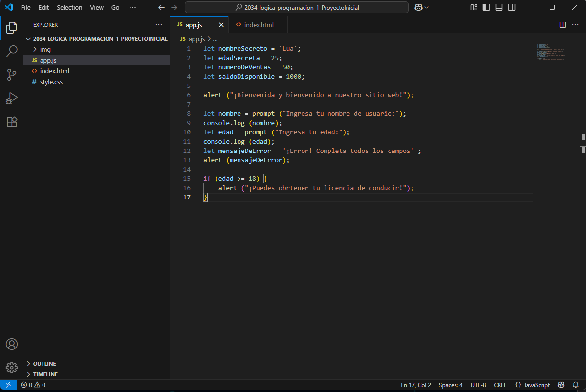This screenshot has width=586, height=392.
Task: Go back with the left arrow
Action: pos(161,7)
